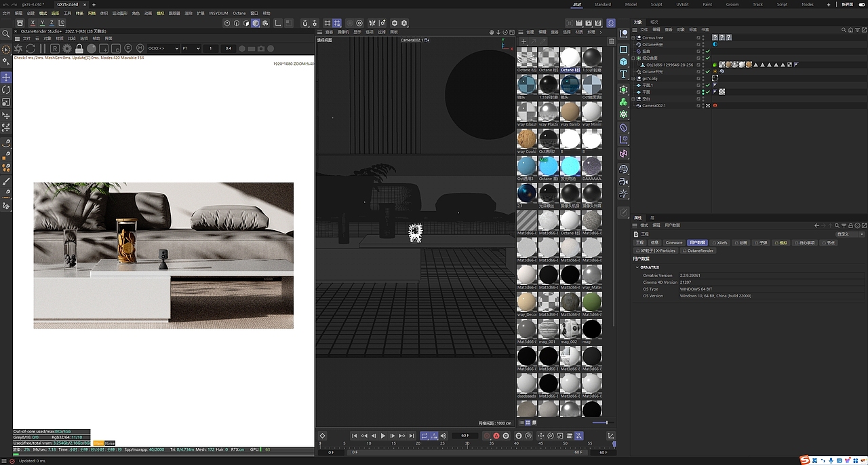Add a Cube primitive from the cube icon
Viewport: 868px width, 465px height.
point(624,61)
